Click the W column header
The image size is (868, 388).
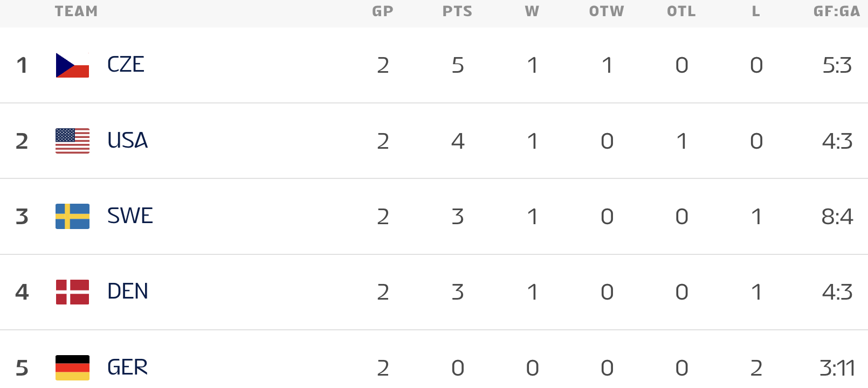[532, 11]
